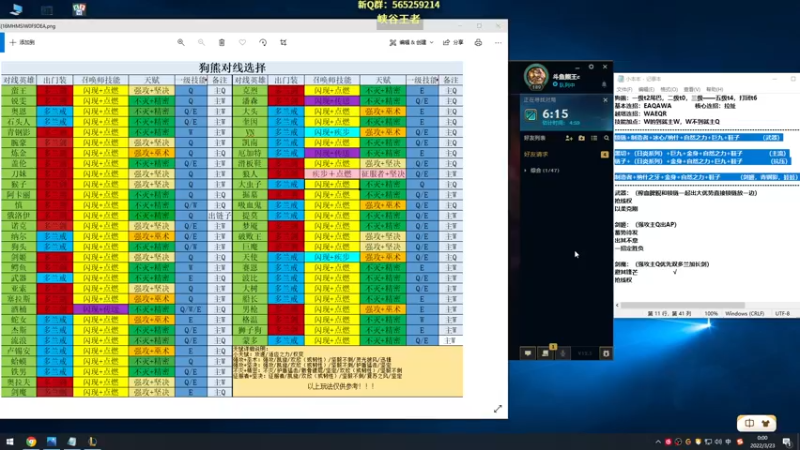
Task: Open the Photos more options menu
Action: click(x=498, y=42)
